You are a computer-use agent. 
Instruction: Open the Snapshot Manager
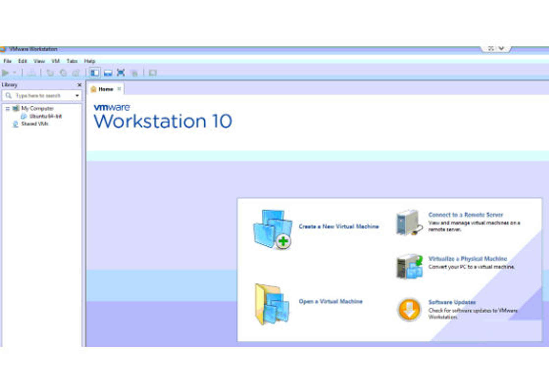point(76,72)
